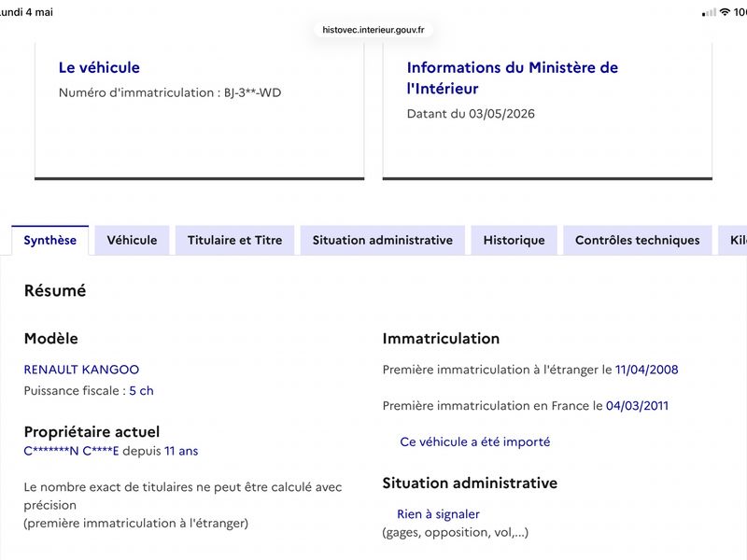
Task: Open the Titulaire et Titre tab
Action: coord(235,240)
